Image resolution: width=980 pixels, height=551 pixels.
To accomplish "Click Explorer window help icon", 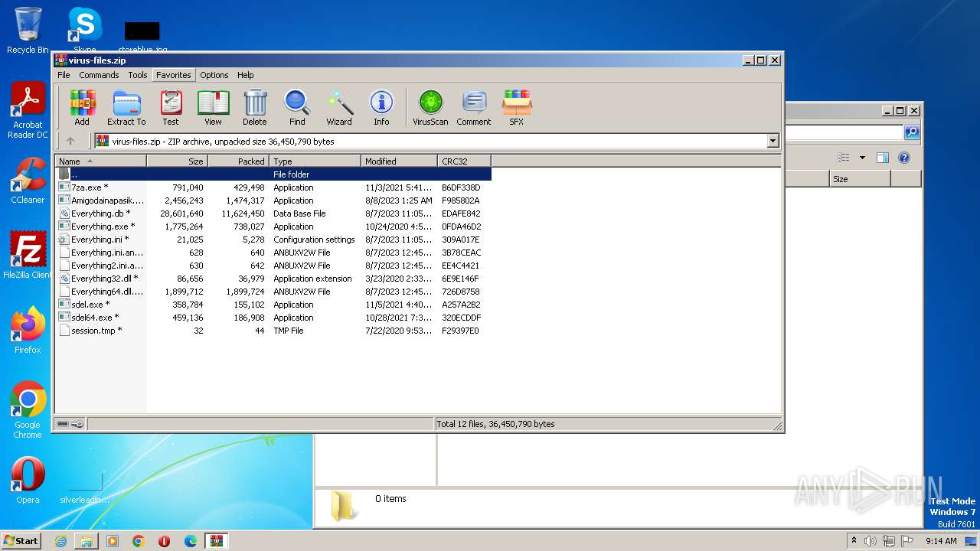I will pyautogui.click(x=904, y=158).
